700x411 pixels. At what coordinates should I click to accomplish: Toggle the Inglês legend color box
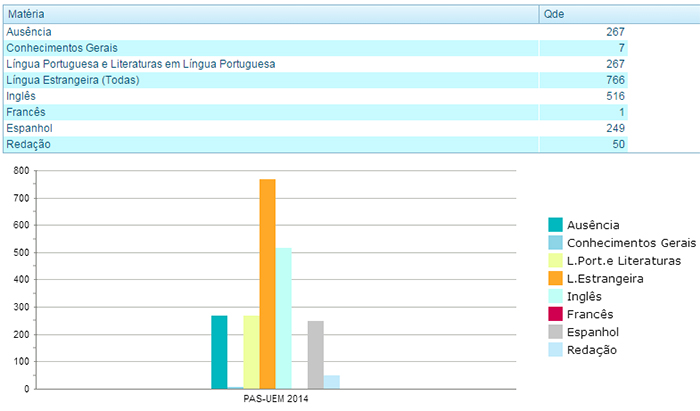click(556, 296)
